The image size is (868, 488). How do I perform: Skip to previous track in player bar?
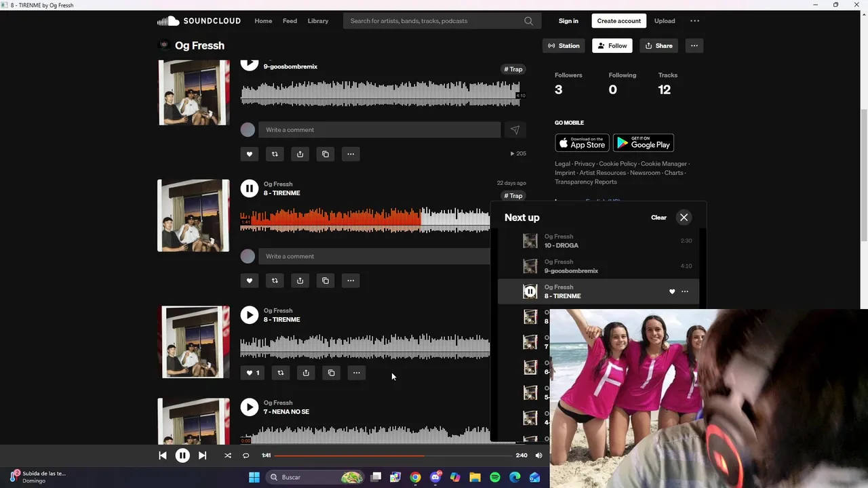coord(163,455)
